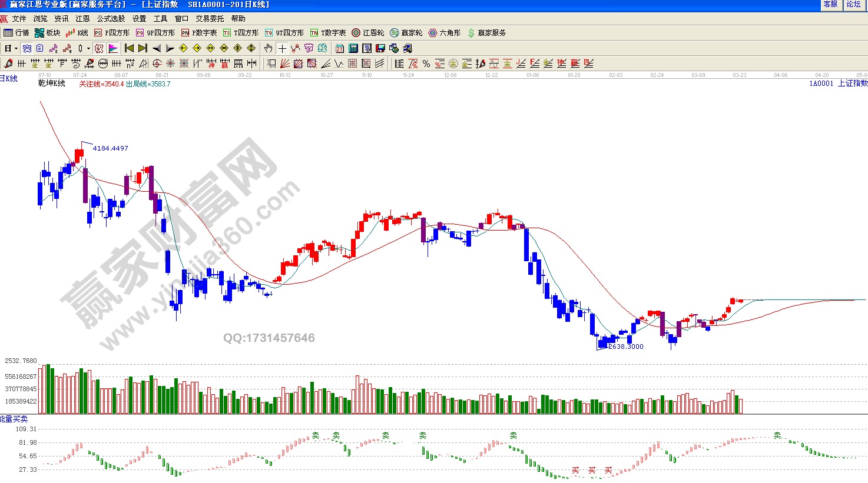The image size is (868, 483).
Task: Open the 江恩 menu
Action: [82, 19]
